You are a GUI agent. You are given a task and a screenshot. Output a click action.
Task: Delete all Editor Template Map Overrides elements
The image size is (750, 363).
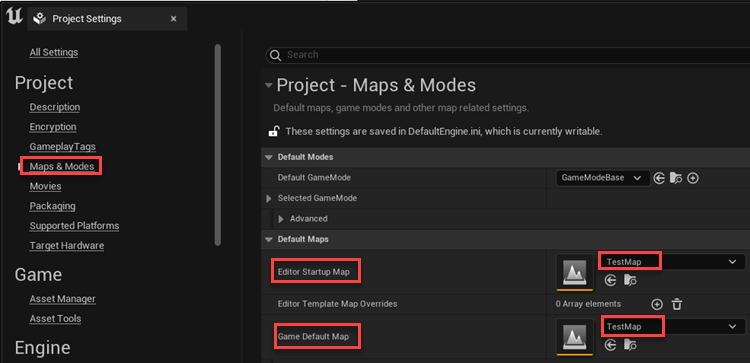(x=677, y=304)
